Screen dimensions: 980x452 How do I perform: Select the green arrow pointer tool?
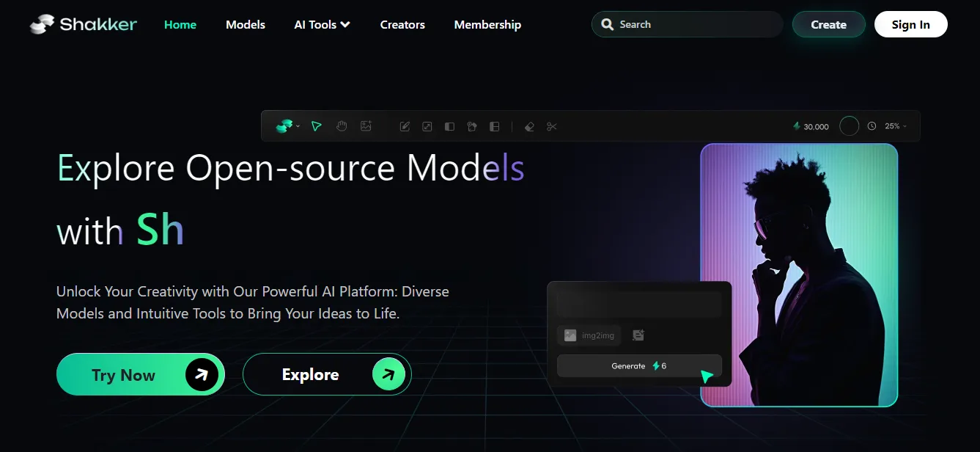point(316,126)
